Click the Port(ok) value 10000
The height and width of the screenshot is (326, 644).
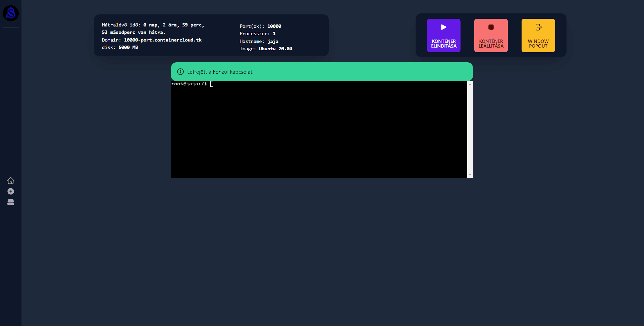[x=274, y=26]
